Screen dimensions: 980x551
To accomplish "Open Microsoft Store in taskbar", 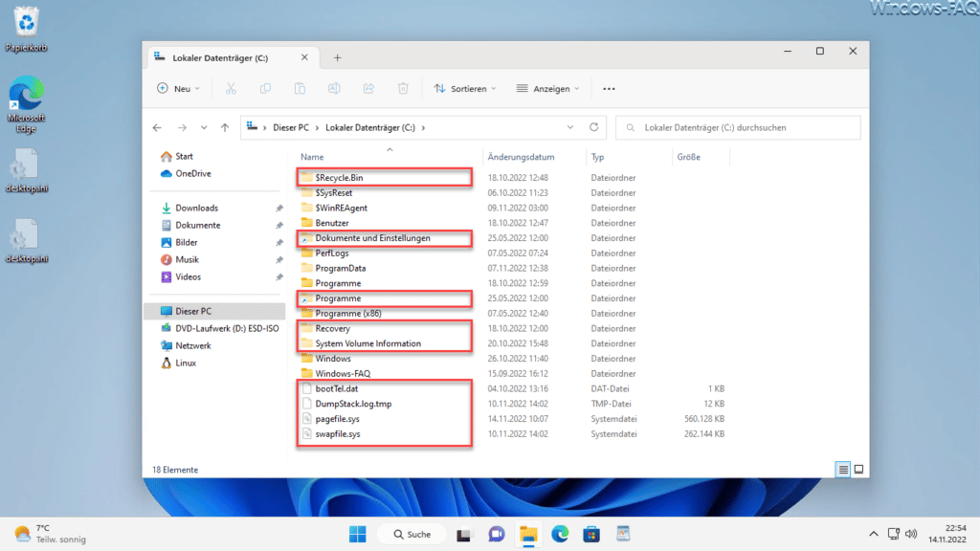I will [591, 534].
